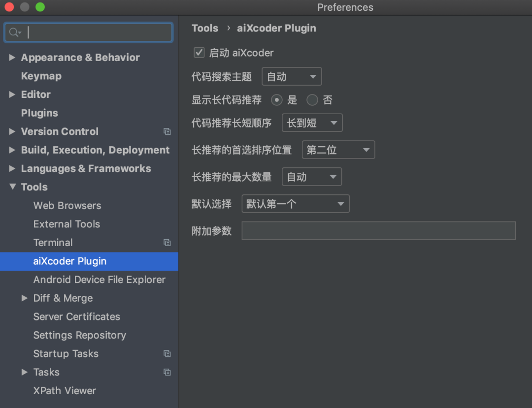The width and height of the screenshot is (532, 408).
Task: Select the 否 radio button for 显示长代码推荐
Action: pos(312,100)
